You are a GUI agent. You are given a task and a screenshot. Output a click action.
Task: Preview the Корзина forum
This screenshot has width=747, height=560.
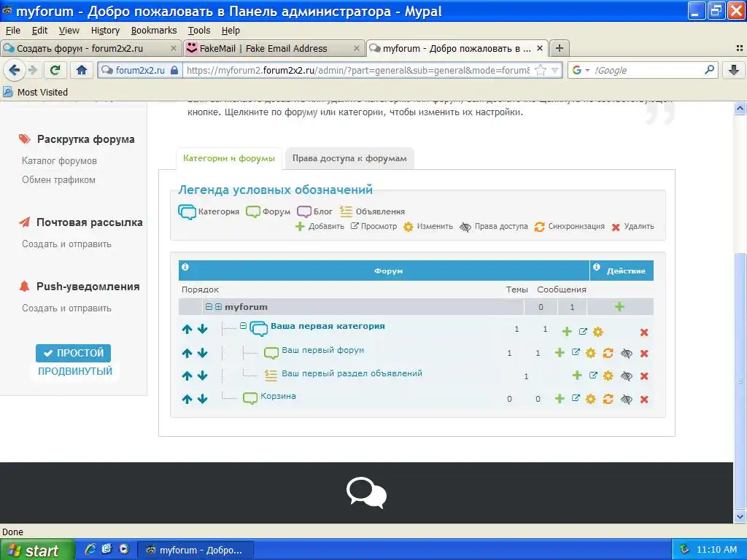click(576, 398)
